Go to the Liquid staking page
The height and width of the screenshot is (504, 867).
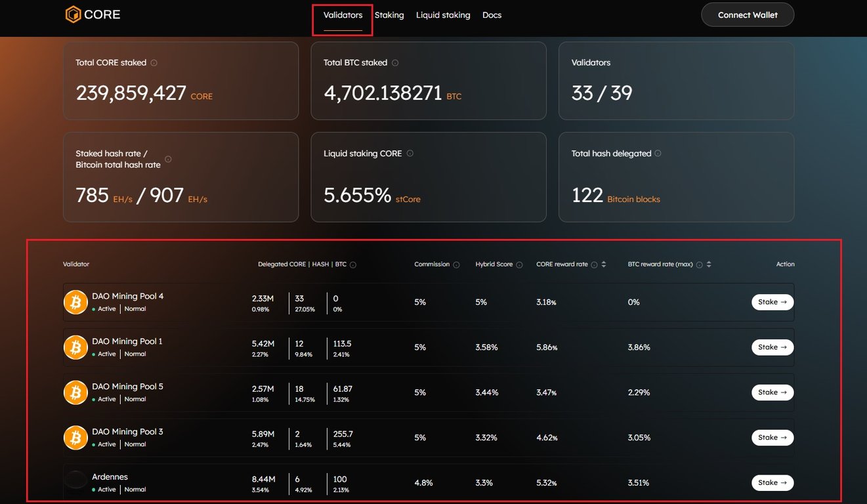click(x=443, y=14)
